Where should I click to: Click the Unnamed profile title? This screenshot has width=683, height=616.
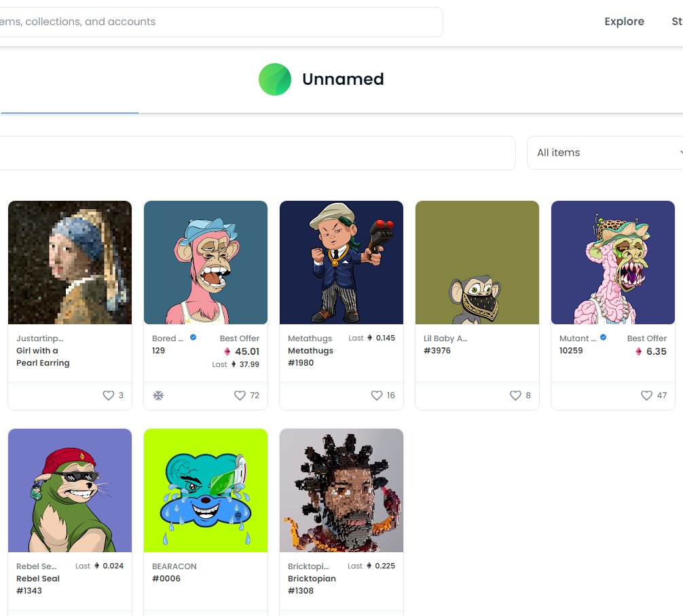pyautogui.click(x=344, y=79)
